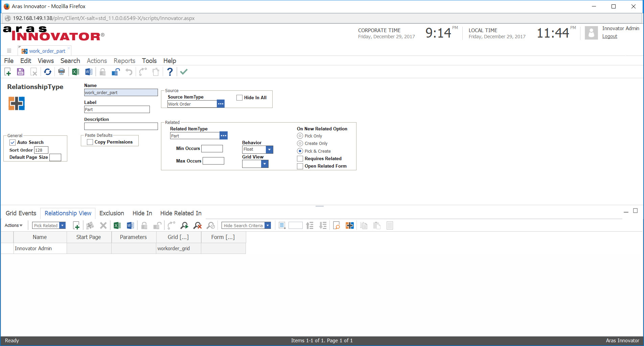Image resolution: width=644 pixels, height=346 pixels.
Task: Switch to the Exclusion tab
Action: [x=112, y=213]
